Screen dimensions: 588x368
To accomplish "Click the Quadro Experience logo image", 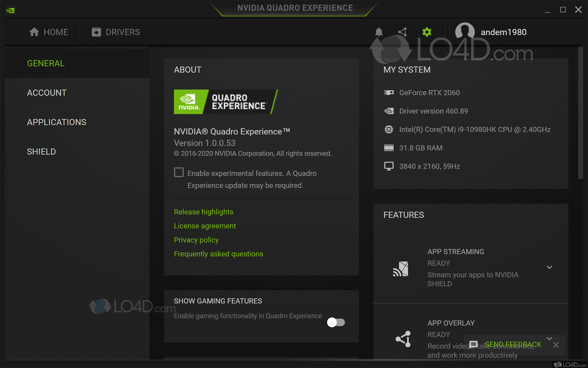I will [226, 102].
